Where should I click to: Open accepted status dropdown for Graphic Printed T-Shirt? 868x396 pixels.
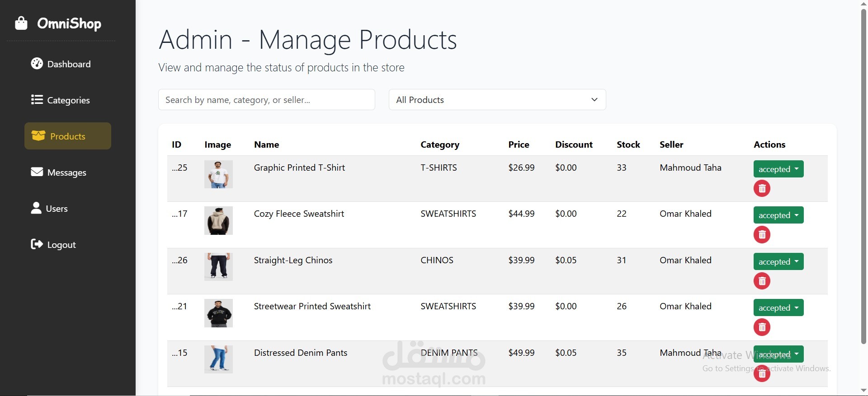pos(778,169)
